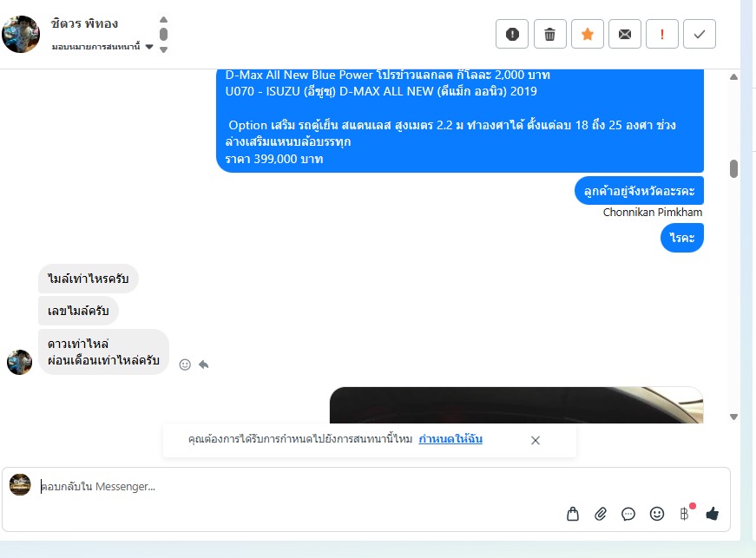Open the emoji picker in reply box

click(657, 514)
